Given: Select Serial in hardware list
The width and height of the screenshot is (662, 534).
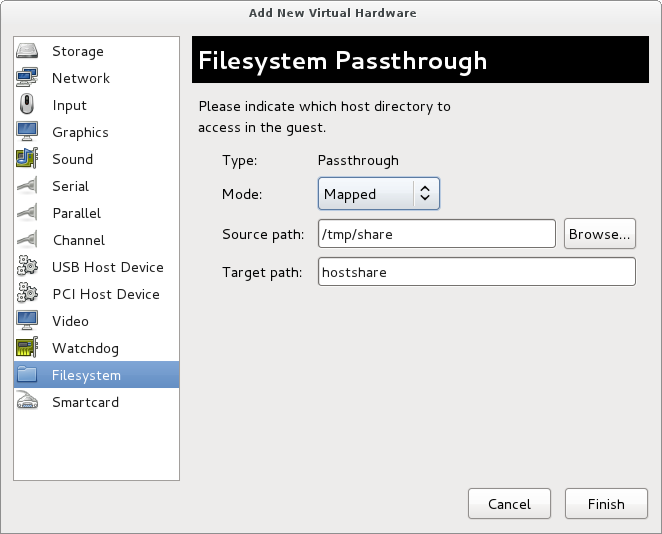Looking at the screenshot, I should coord(96,186).
